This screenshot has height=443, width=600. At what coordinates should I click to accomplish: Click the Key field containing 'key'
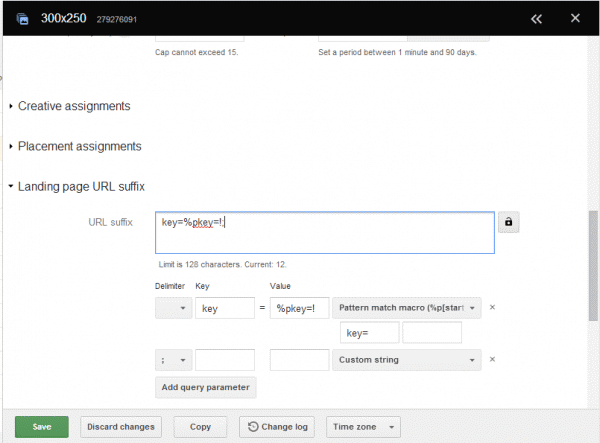(225, 308)
